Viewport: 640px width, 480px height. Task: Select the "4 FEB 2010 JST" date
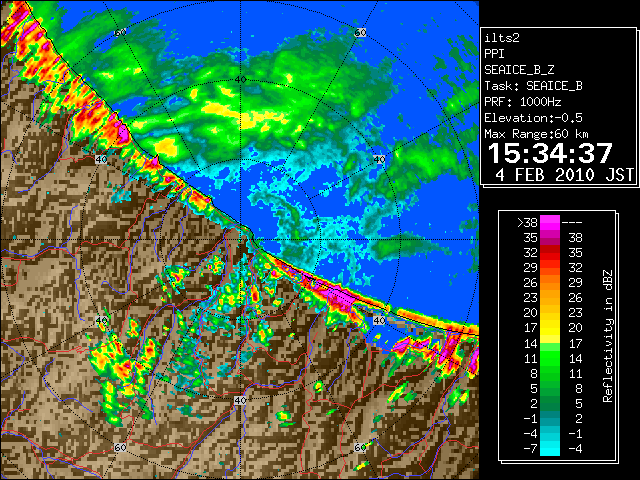(564, 175)
